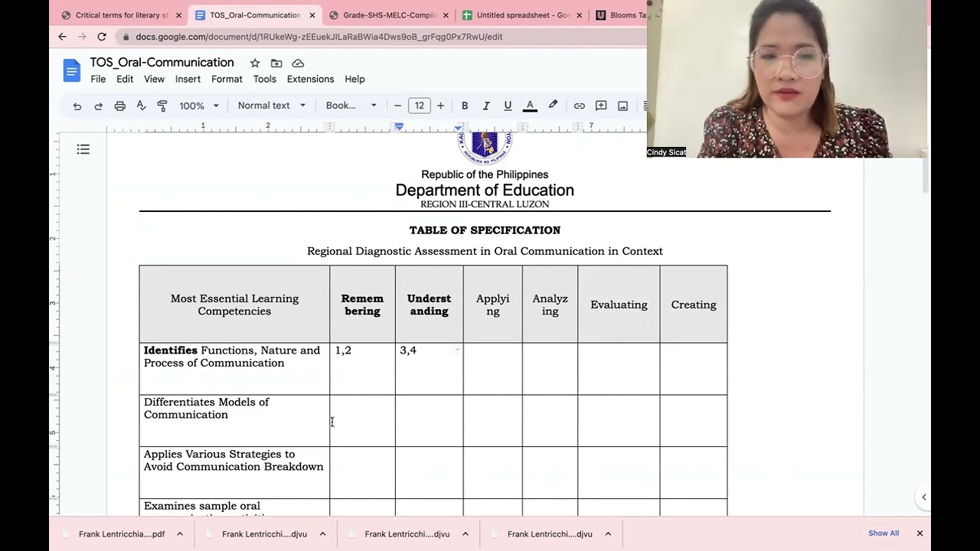Click the Understanding cell containing 3,4
This screenshot has height=551, width=980.
(x=429, y=369)
